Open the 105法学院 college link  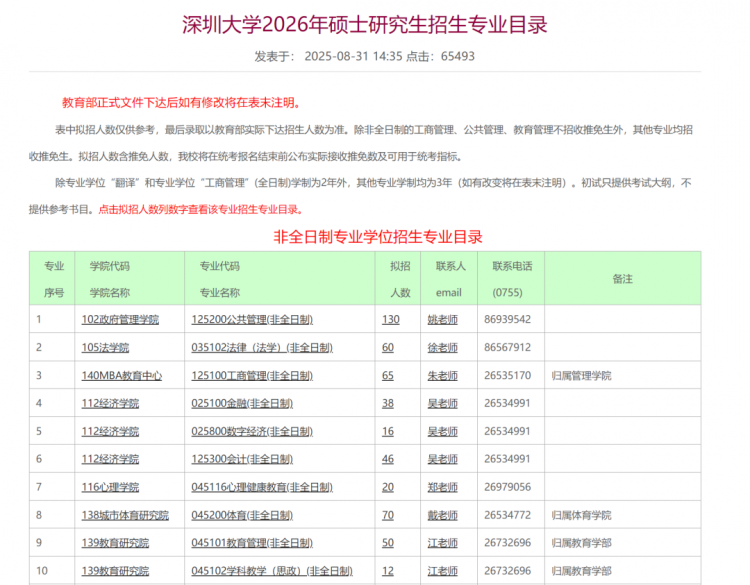coord(105,348)
